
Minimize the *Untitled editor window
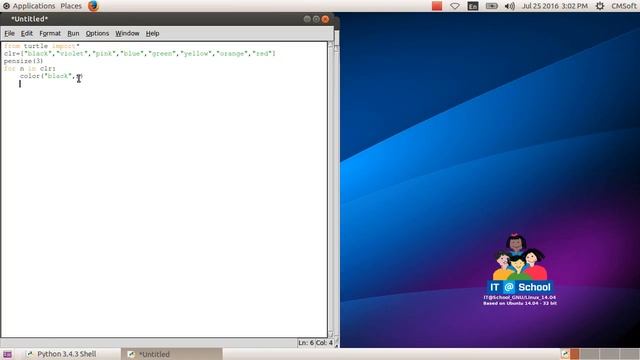click(x=307, y=19)
